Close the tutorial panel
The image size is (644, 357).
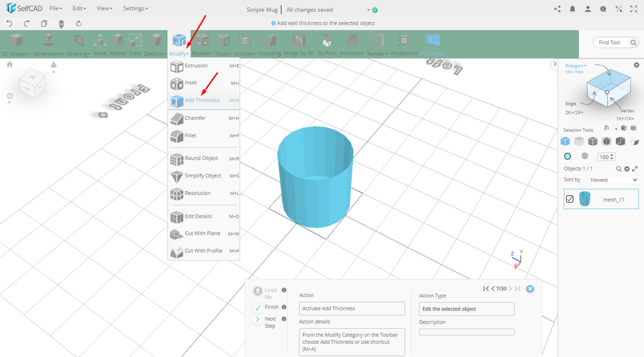click(530, 289)
